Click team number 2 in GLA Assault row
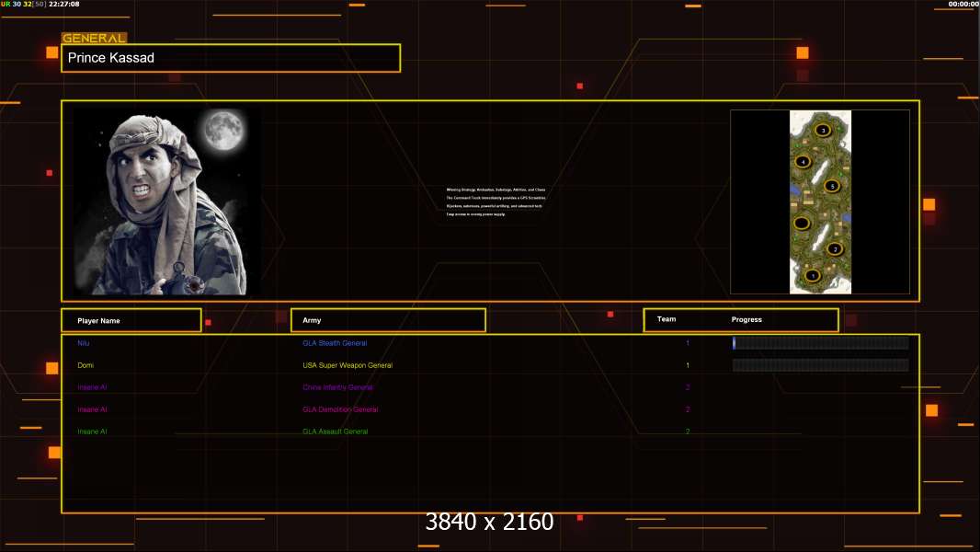The width and height of the screenshot is (980, 552). [x=688, y=431]
